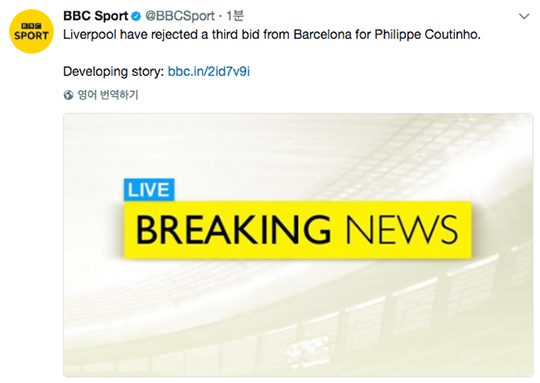Screen dimensions: 540x383
Task: Click the Liverpool rejected bid tweet text
Action: tap(272, 34)
